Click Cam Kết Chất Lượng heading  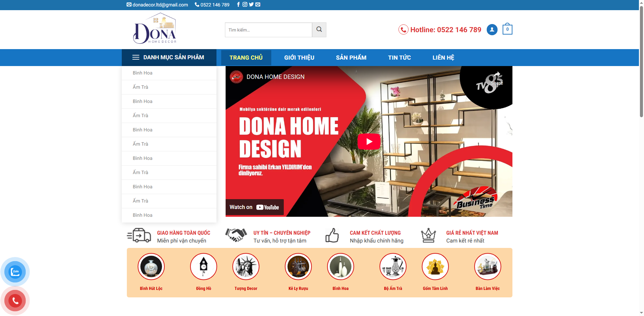375,233
